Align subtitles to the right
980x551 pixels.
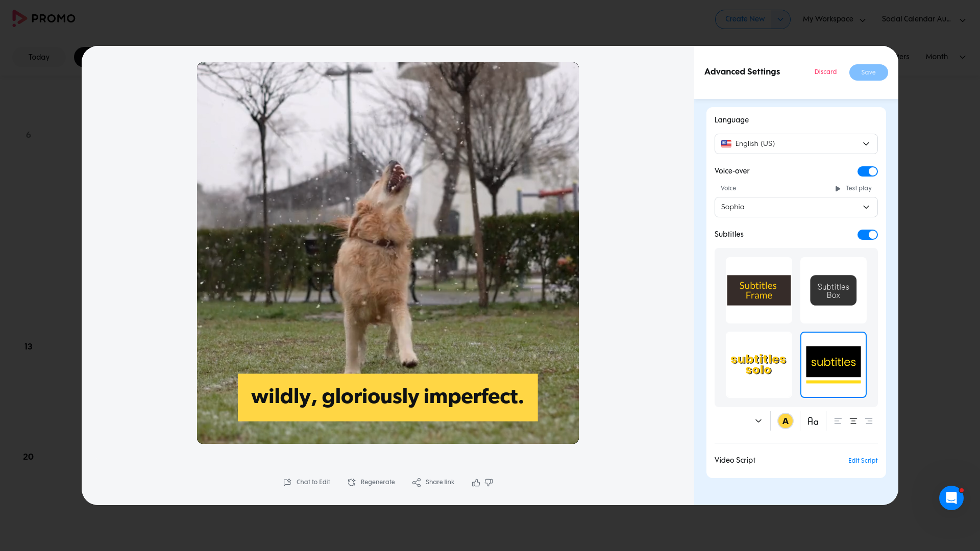click(869, 421)
